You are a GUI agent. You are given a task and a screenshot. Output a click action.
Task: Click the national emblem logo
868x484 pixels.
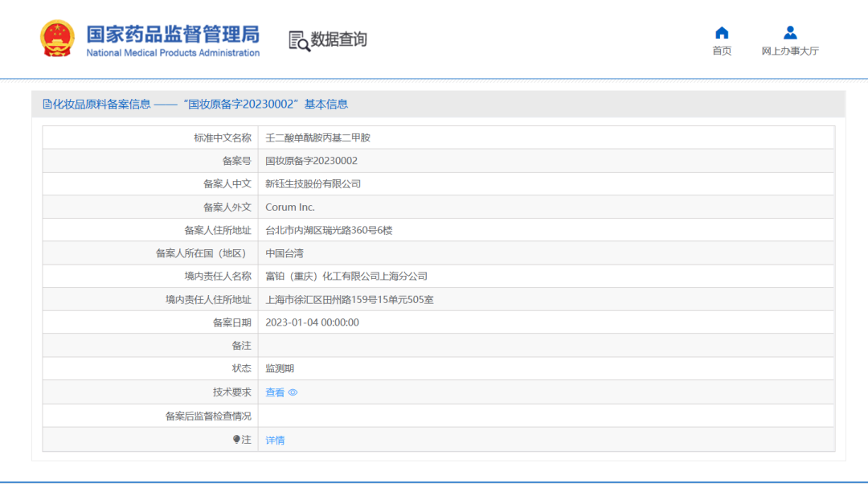coord(57,39)
